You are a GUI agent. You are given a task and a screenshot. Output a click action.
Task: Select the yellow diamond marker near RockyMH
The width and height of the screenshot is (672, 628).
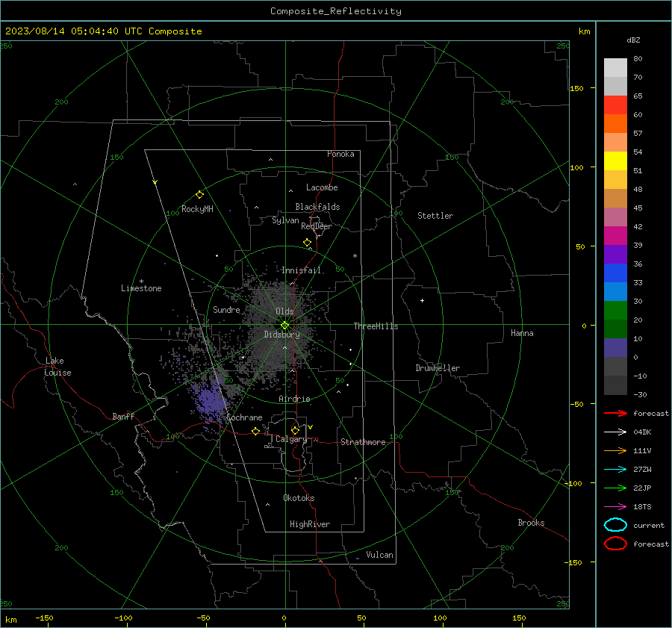[199, 195]
